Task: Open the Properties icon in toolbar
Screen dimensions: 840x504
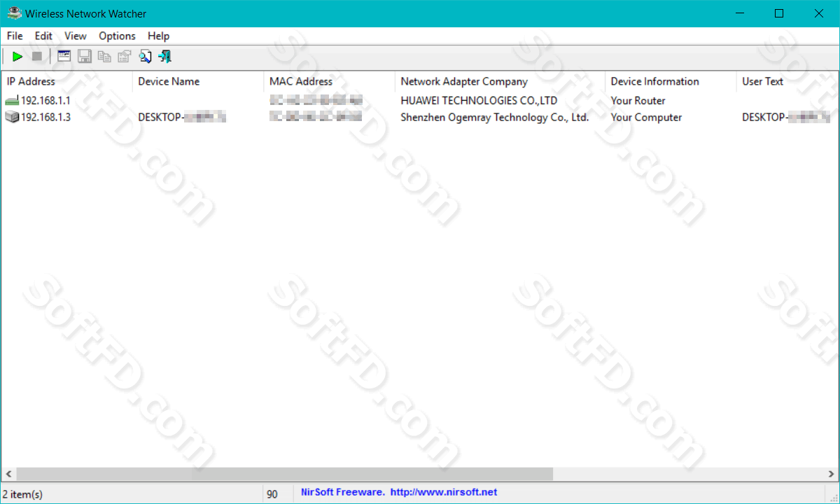Action: [125, 57]
